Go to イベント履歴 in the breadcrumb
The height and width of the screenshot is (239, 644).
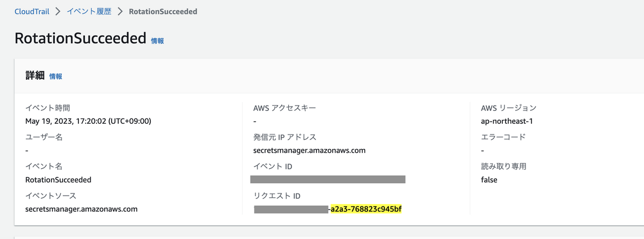point(89,11)
